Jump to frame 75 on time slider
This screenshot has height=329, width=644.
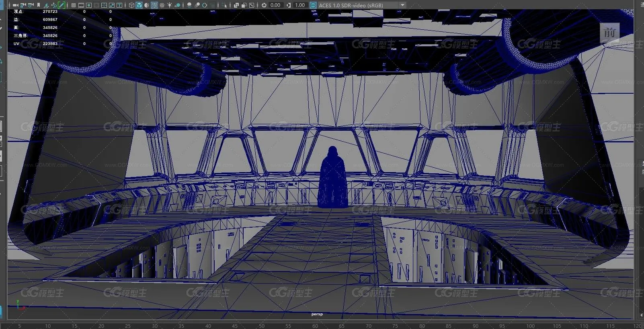(x=395, y=326)
